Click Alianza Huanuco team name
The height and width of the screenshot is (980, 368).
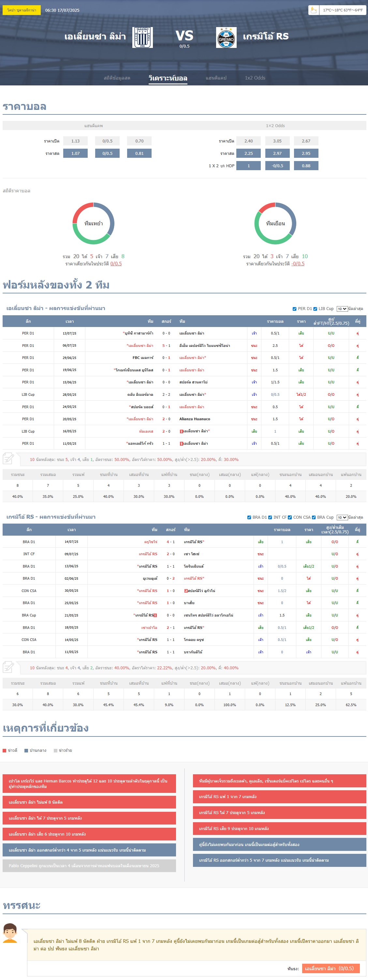coord(195,419)
